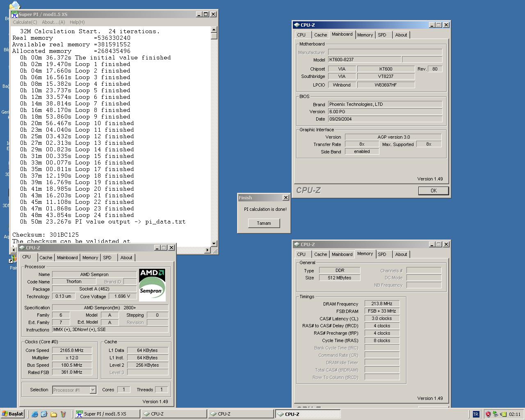This screenshot has width=525, height=420.
Task: Switch to Super PI taskbar button
Action: tap(107, 414)
